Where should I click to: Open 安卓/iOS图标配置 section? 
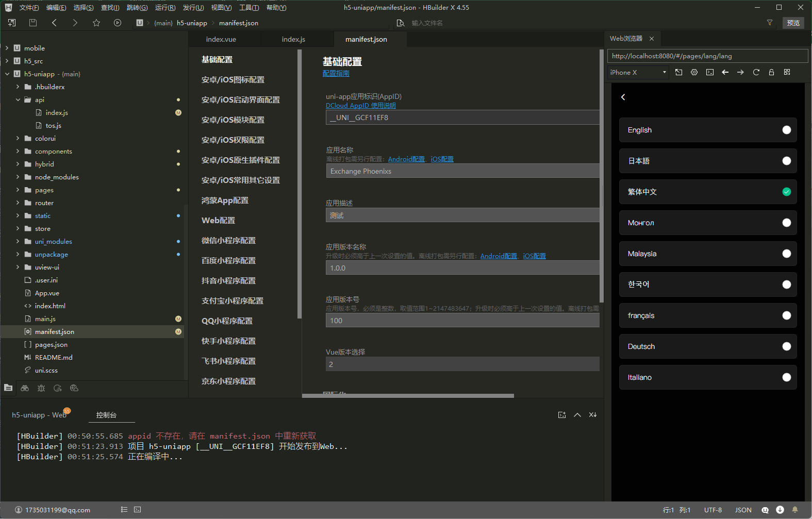click(233, 80)
